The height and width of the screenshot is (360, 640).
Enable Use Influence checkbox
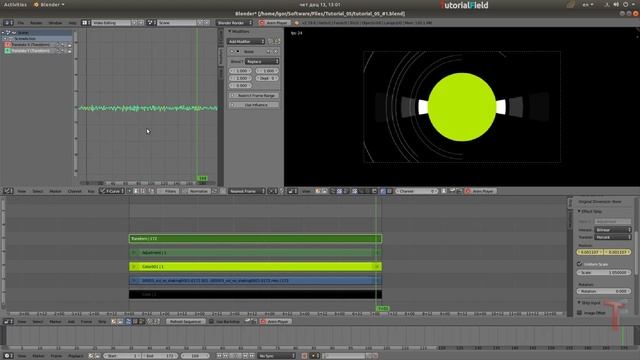(233, 105)
